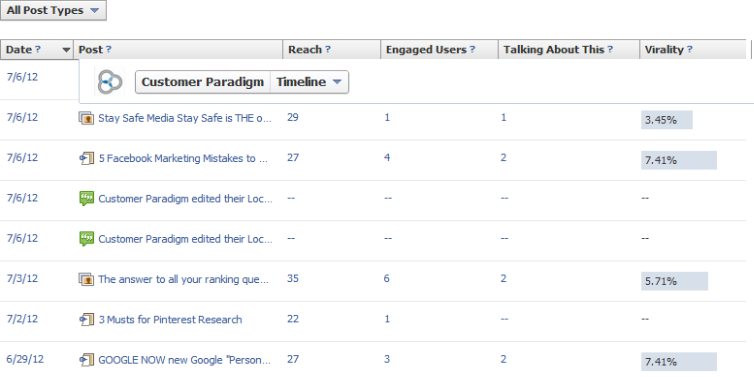Click engaged users value 4 for Facebook Mistakes
Image resolution: width=754 pixels, height=377 pixels.
click(x=387, y=158)
